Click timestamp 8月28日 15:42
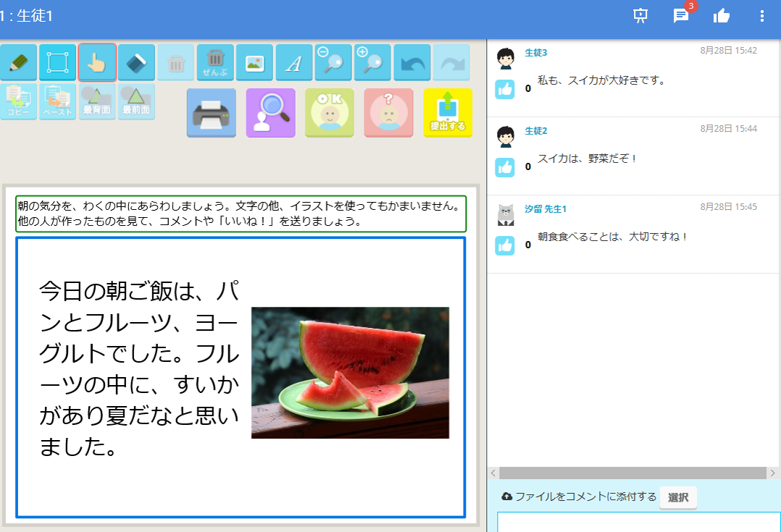The height and width of the screenshot is (532, 781). pos(728,51)
